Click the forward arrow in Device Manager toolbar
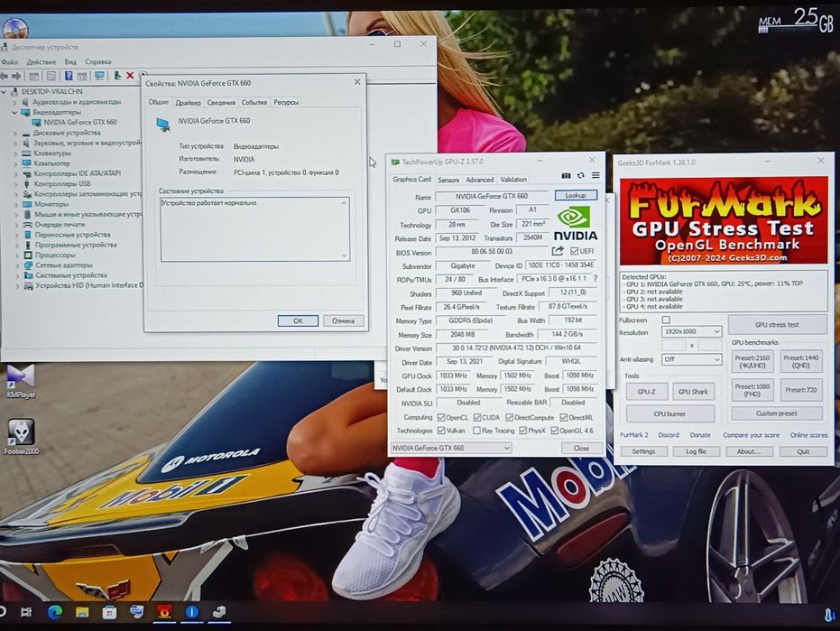 (x=16, y=76)
